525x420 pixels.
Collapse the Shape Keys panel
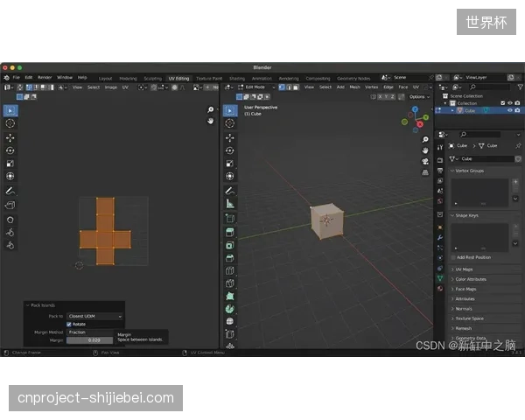click(x=452, y=215)
